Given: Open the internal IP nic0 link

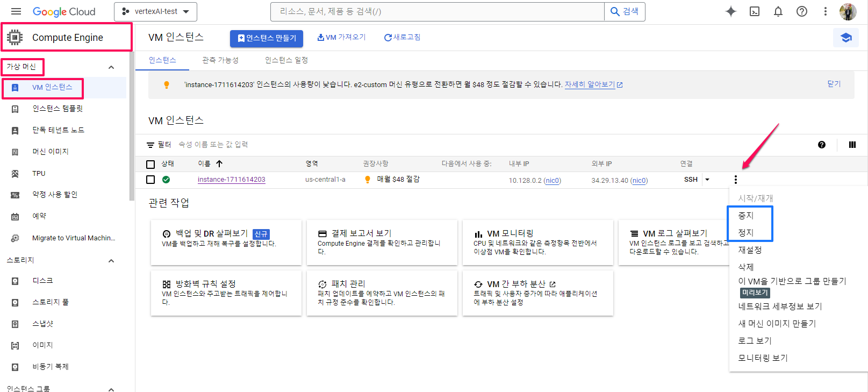Looking at the screenshot, I should 552,181.
